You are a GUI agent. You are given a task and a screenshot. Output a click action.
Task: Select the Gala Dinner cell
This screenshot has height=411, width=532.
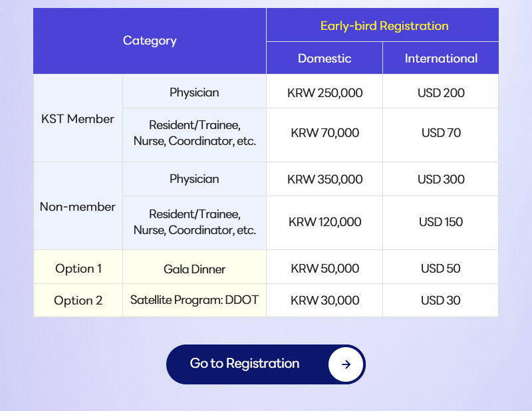(x=194, y=269)
